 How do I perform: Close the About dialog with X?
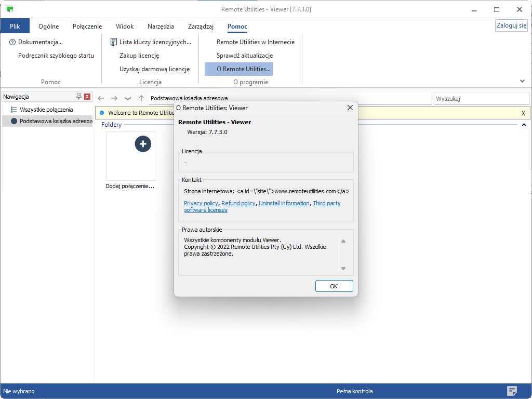click(x=350, y=108)
